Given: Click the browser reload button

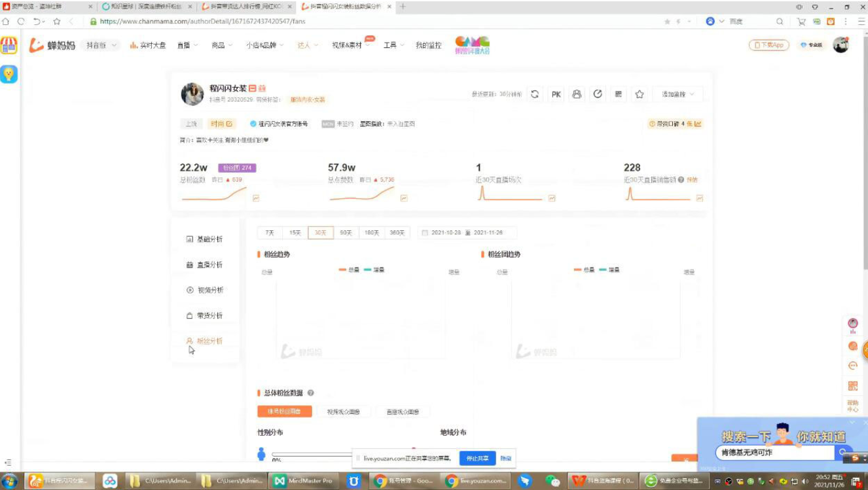Looking at the screenshot, I should click(x=22, y=22).
